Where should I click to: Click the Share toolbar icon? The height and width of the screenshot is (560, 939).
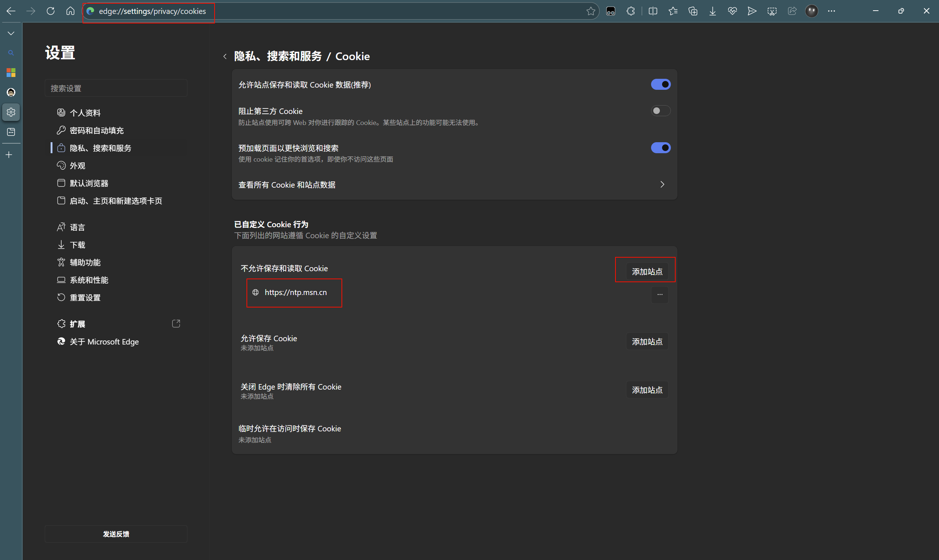tap(792, 11)
